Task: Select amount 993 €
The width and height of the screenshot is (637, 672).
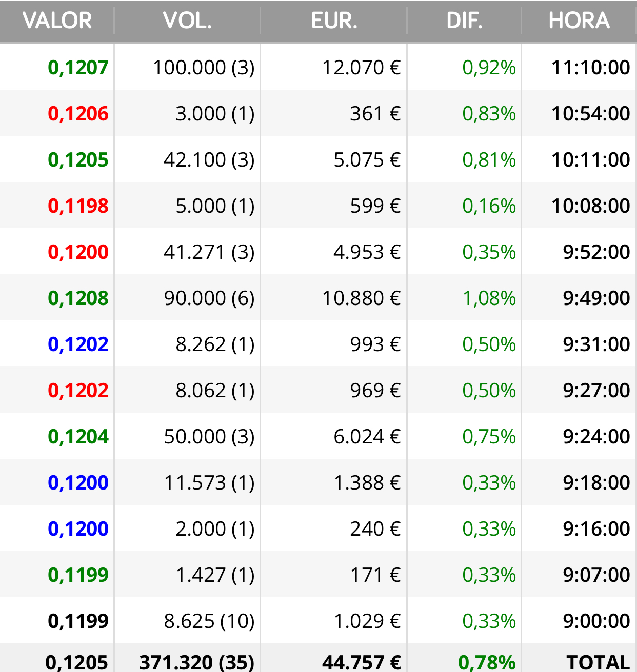Action: (x=375, y=344)
